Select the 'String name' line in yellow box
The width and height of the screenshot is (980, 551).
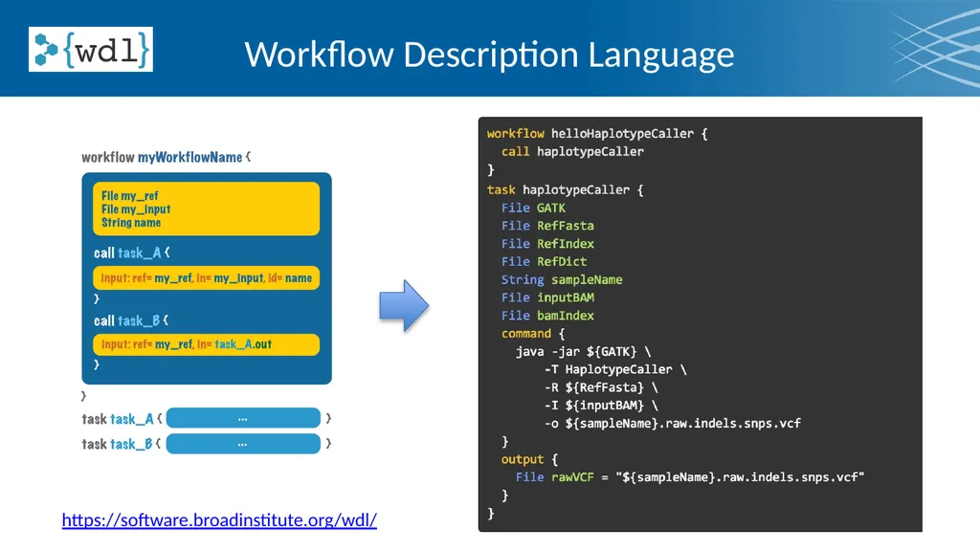click(x=130, y=222)
